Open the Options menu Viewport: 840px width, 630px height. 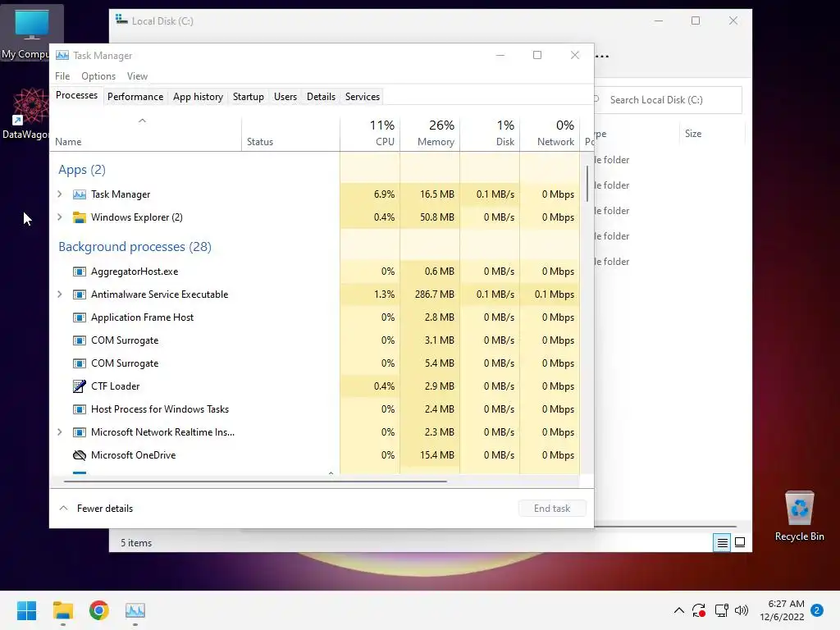click(98, 76)
